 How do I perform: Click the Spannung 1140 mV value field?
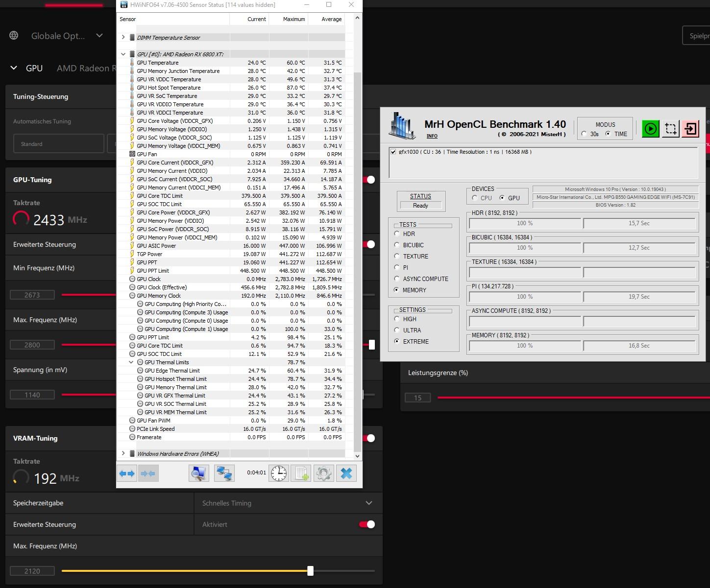point(32,395)
